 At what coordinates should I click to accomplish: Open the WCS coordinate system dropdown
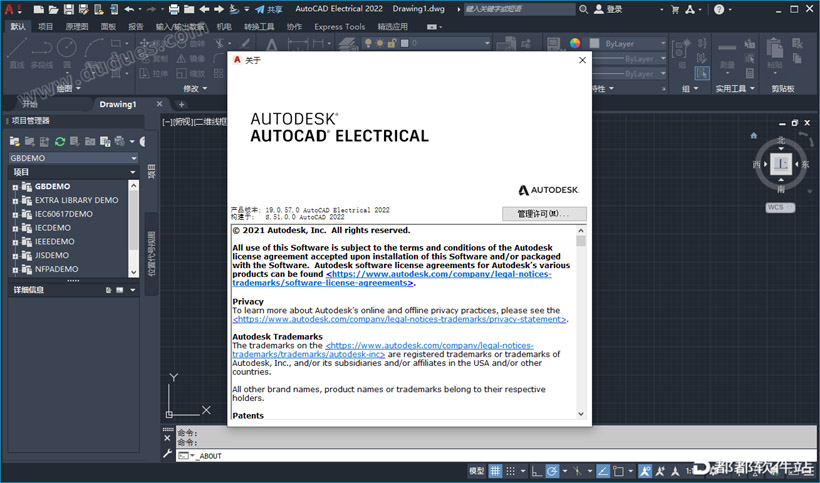(x=789, y=208)
